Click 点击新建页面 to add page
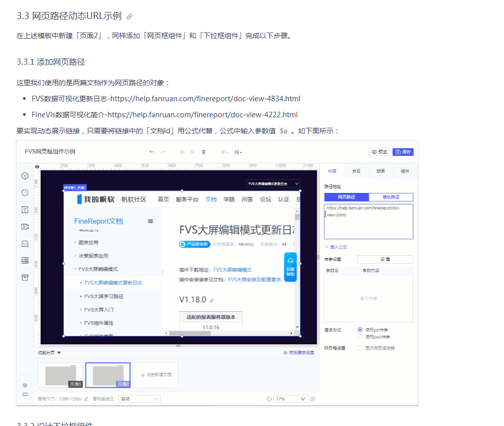Image resolution: width=504 pixels, height=426 pixels. (x=155, y=375)
